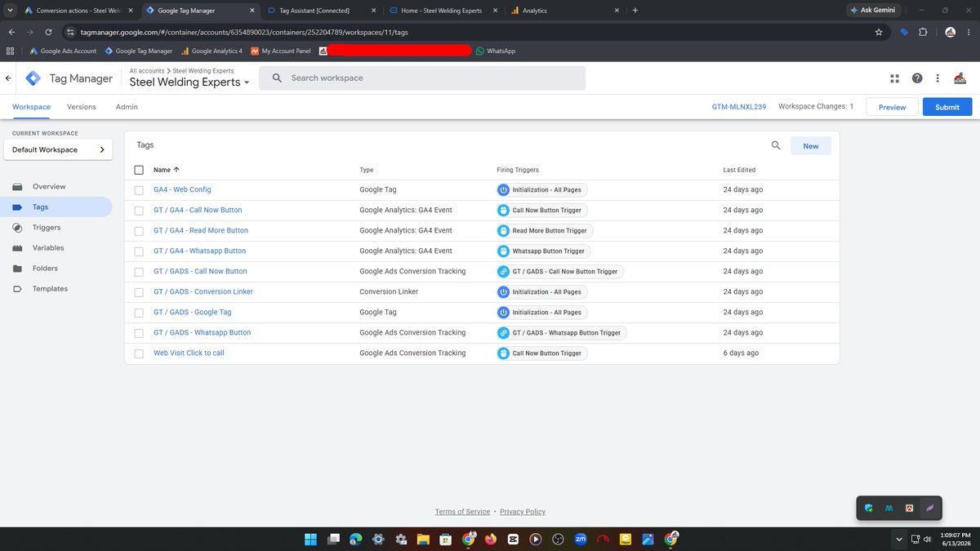The width and height of the screenshot is (980, 551).
Task: Click GT / GADS - Whatsapp Button Trigger chip
Action: pyautogui.click(x=561, y=332)
